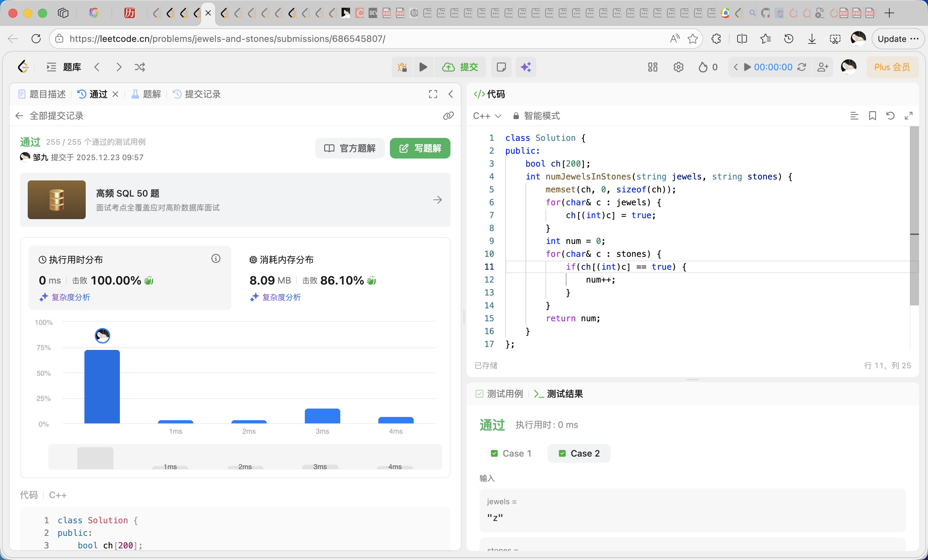Click 复杂度分析 under runtime distribution
The height and width of the screenshot is (560, 928).
(x=71, y=297)
